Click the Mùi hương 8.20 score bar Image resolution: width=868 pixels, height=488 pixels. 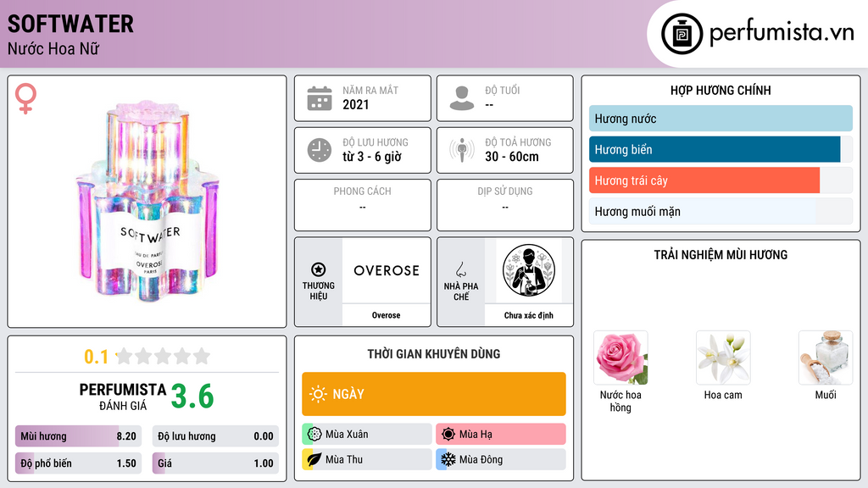[79, 436]
